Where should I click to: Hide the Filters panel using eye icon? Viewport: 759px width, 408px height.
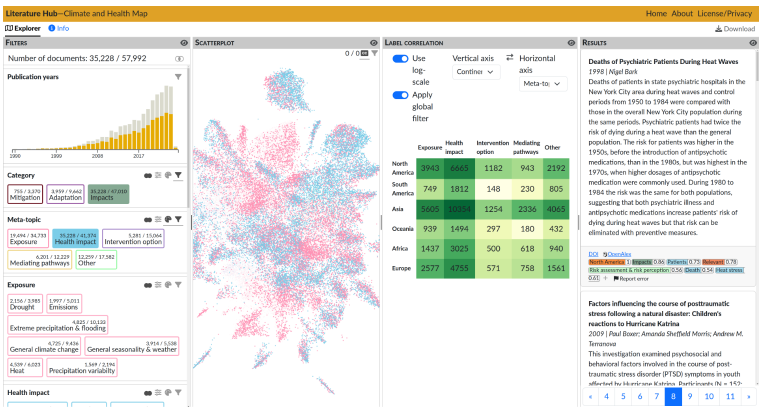point(183,43)
